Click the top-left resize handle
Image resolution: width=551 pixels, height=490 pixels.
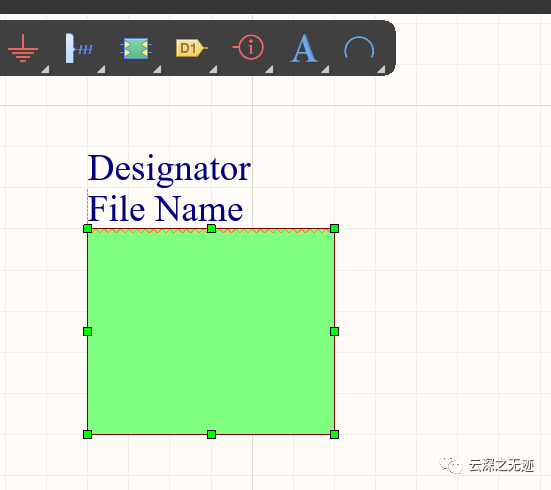tap(87, 229)
